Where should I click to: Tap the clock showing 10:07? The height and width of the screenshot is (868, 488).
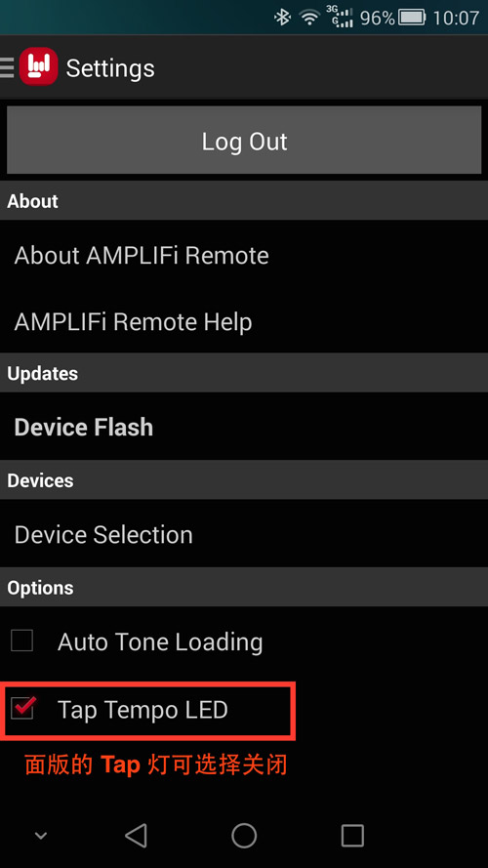coord(456,18)
